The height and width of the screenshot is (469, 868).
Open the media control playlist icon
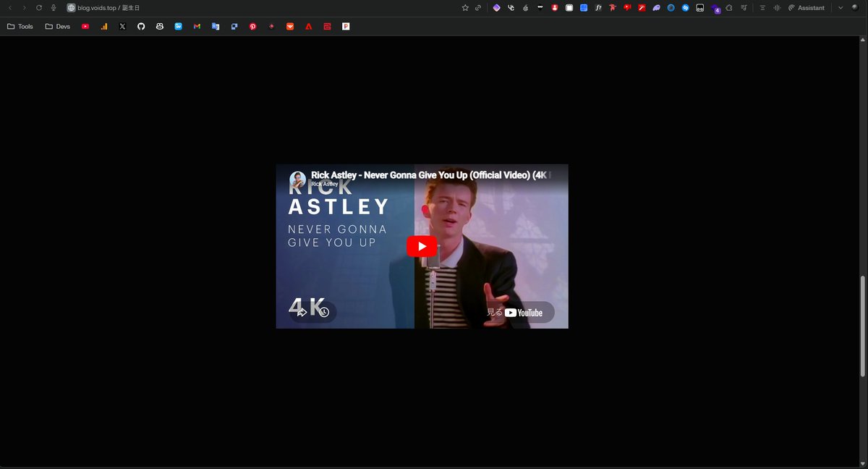[x=744, y=8]
